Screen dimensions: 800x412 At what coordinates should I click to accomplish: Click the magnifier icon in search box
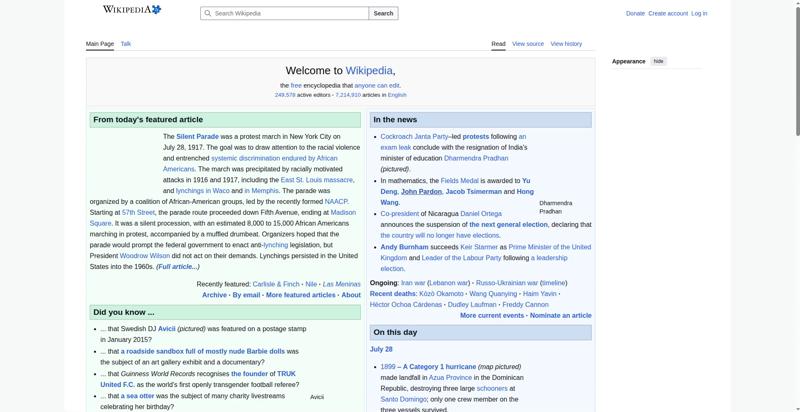207,13
